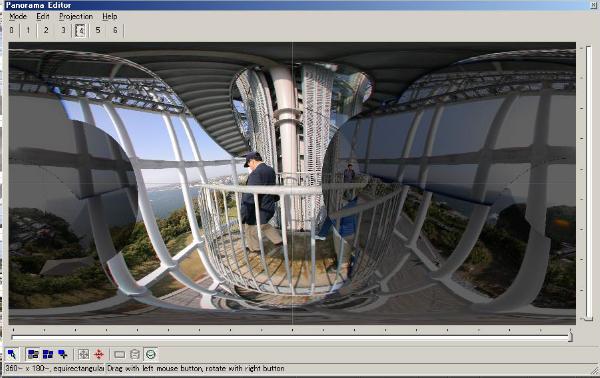Image resolution: width=600 pixels, height=378 pixels.
Task: Click the red center panorama arrows icon
Action: click(99, 354)
